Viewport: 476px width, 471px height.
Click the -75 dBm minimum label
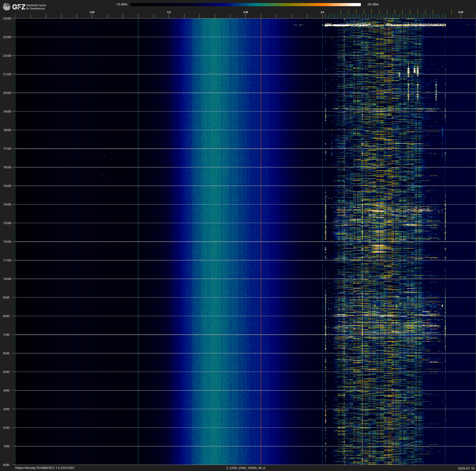tap(121, 4)
